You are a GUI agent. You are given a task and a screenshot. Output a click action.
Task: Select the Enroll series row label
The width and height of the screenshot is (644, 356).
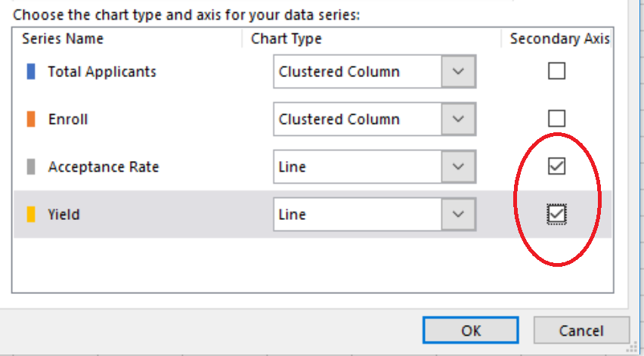pos(68,119)
